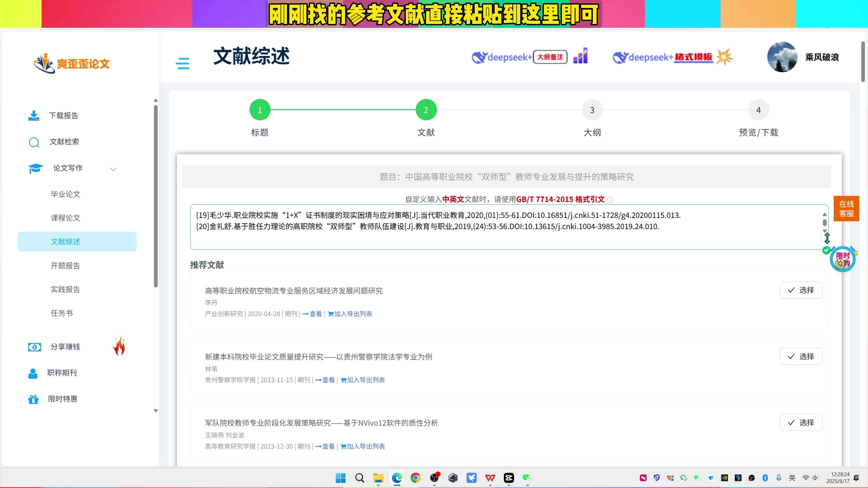Click the info icon after 格式引文
Viewport: 868px width, 488px height.
tap(610, 200)
